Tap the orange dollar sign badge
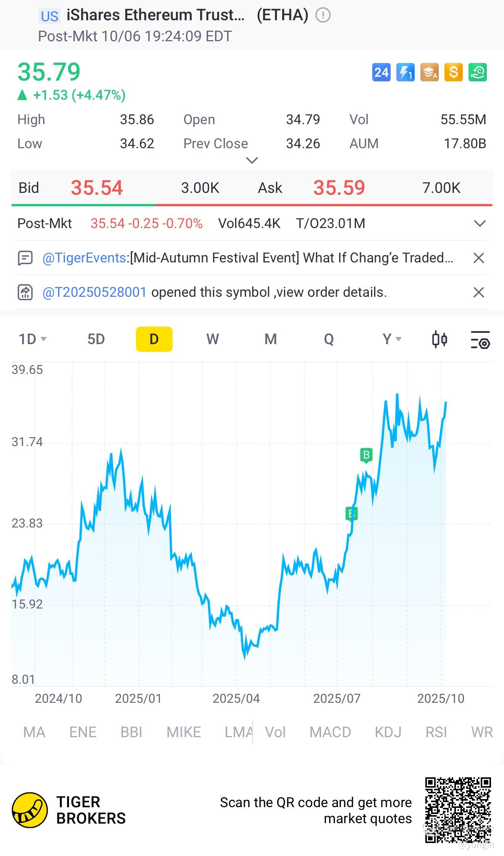The image size is (504, 856). coord(454,72)
